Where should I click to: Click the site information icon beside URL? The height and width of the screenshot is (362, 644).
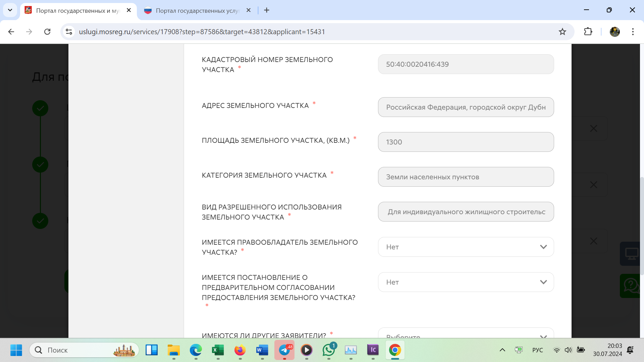pos(69,32)
